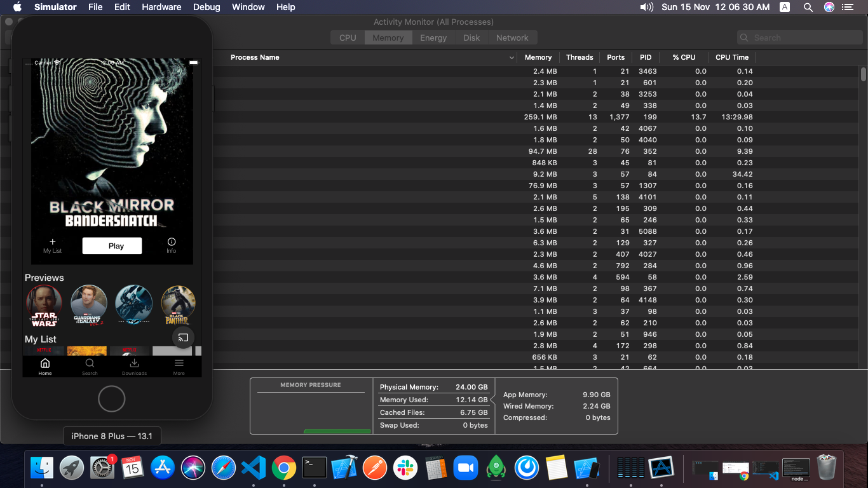Open Safari from the Dock
The height and width of the screenshot is (488, 868).
(x=224, y=468)
